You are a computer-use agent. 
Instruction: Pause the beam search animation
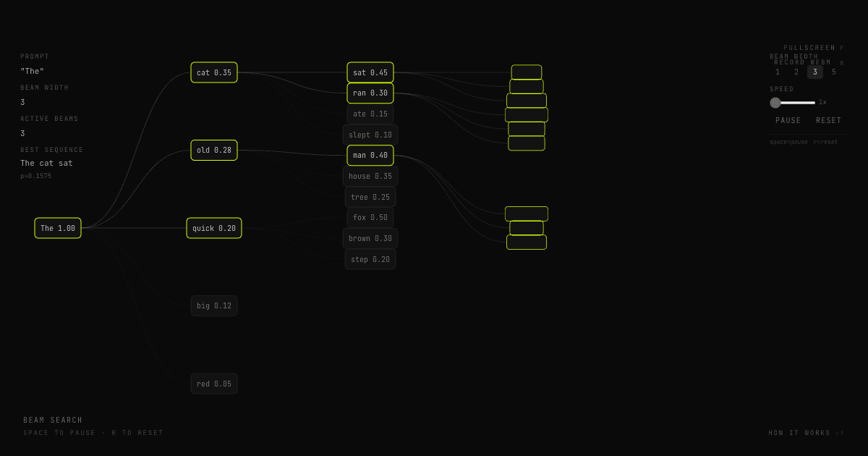(788, 120)
